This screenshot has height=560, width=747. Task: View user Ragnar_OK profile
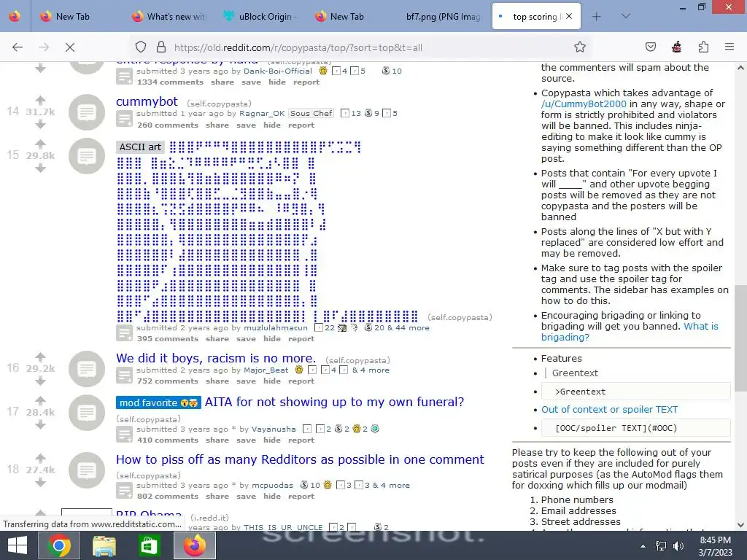(262, 113)
